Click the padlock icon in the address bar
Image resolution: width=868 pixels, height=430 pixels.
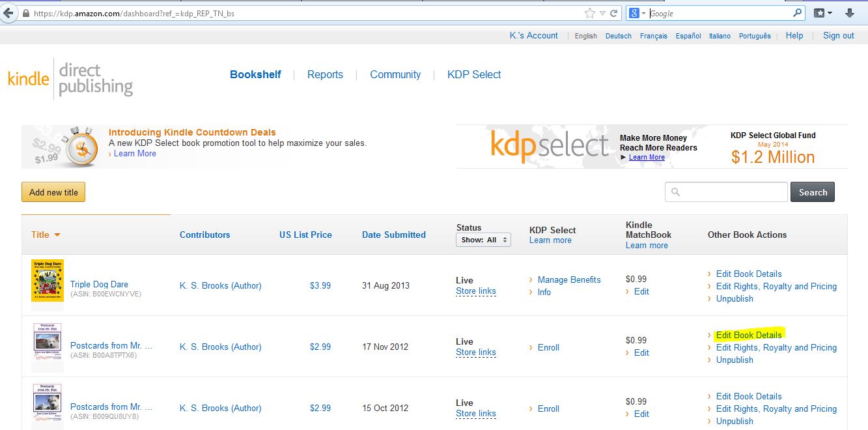25,13
